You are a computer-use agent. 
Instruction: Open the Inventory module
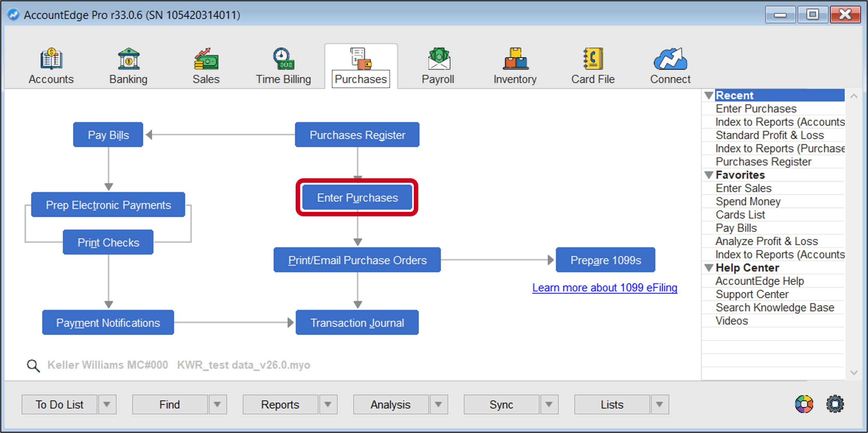click(x=515, y=66)
